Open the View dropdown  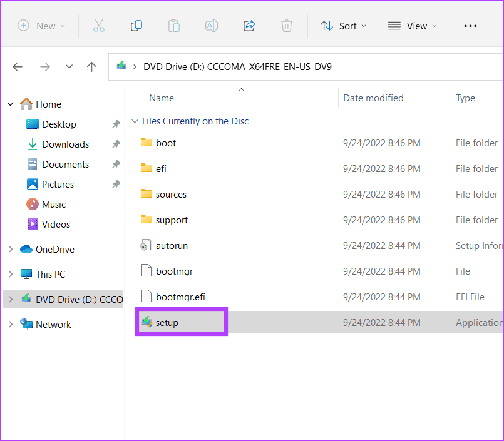point(413,26)
